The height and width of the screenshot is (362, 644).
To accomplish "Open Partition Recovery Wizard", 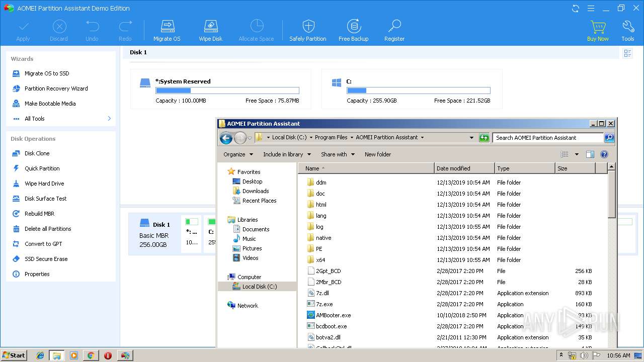I will click(x=56, y=88).
